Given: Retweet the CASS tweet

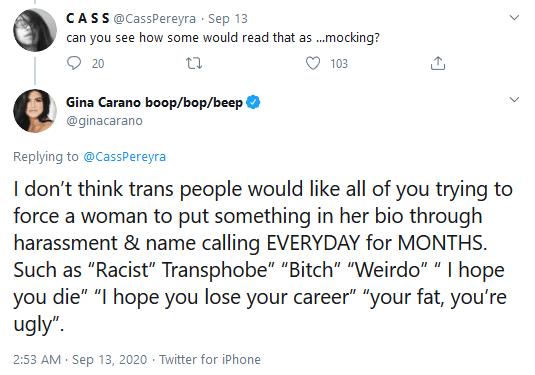Looking at the screenshot, I should [194, 63].
